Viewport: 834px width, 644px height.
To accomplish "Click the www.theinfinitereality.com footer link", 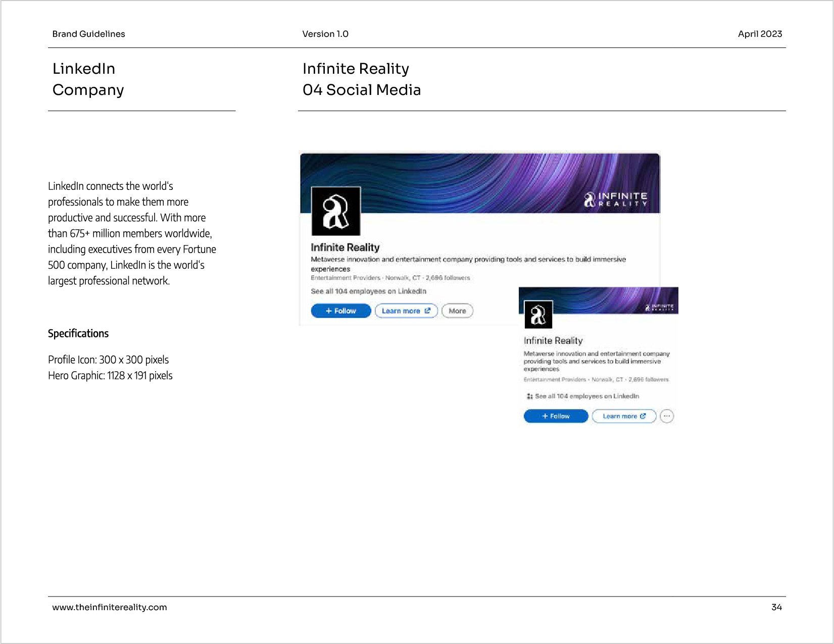I will coord(110,607).
